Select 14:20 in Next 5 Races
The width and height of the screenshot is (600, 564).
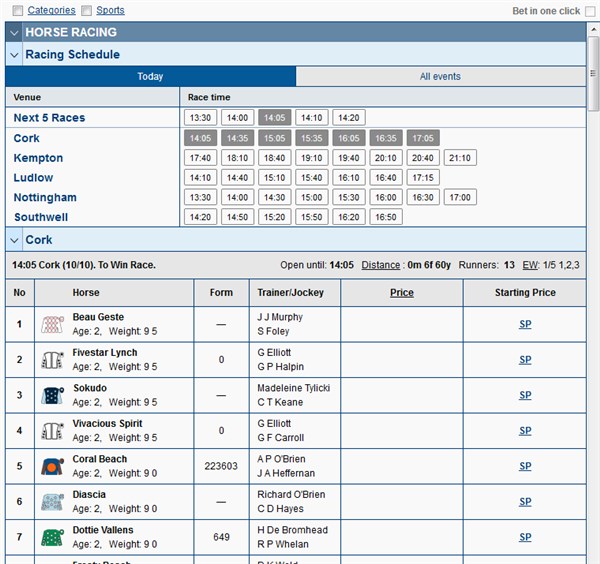tap(349, 117)
